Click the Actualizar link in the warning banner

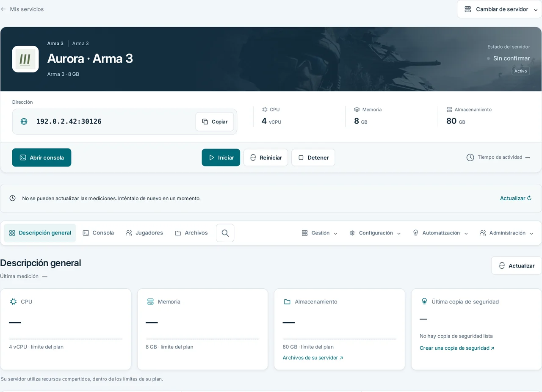pos(515,198)
